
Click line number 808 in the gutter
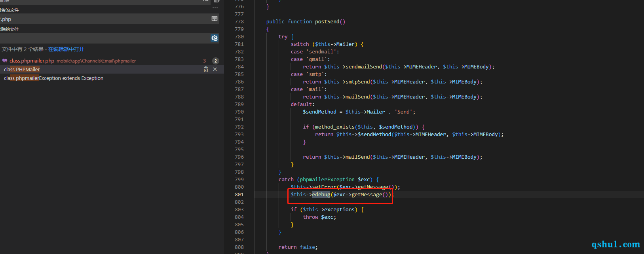239,247
